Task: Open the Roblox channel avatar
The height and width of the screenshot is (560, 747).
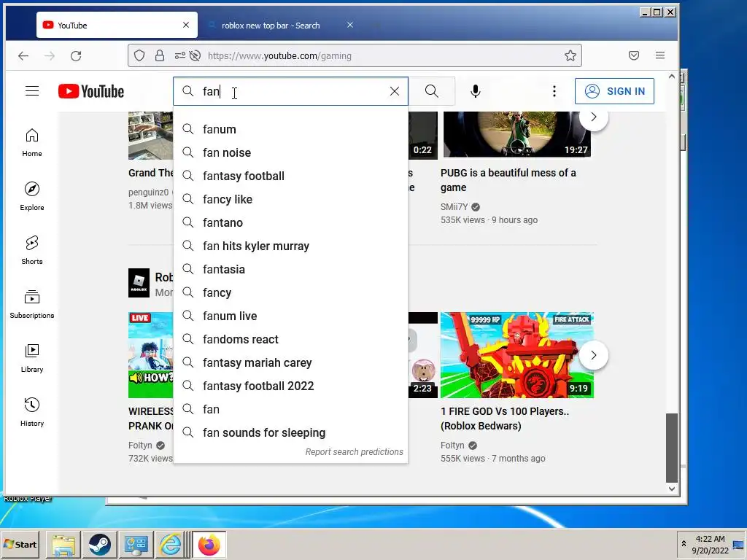Action: 139,283
